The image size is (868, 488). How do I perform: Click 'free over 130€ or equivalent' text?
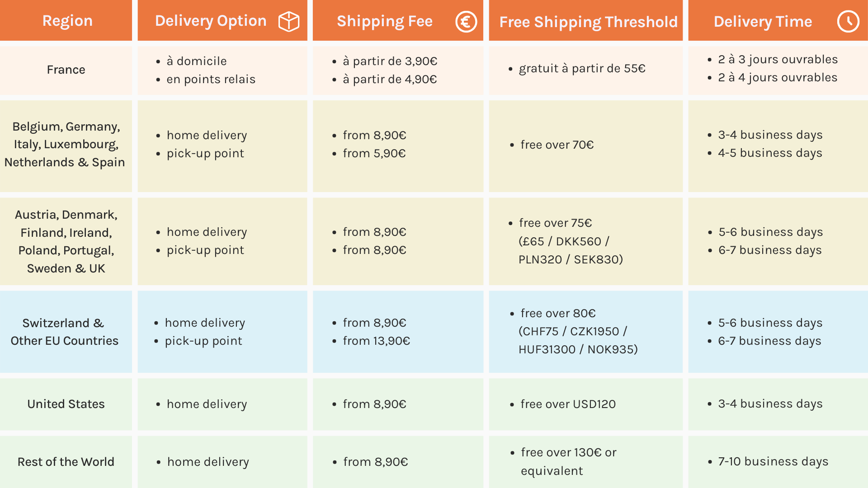(568, 461)
